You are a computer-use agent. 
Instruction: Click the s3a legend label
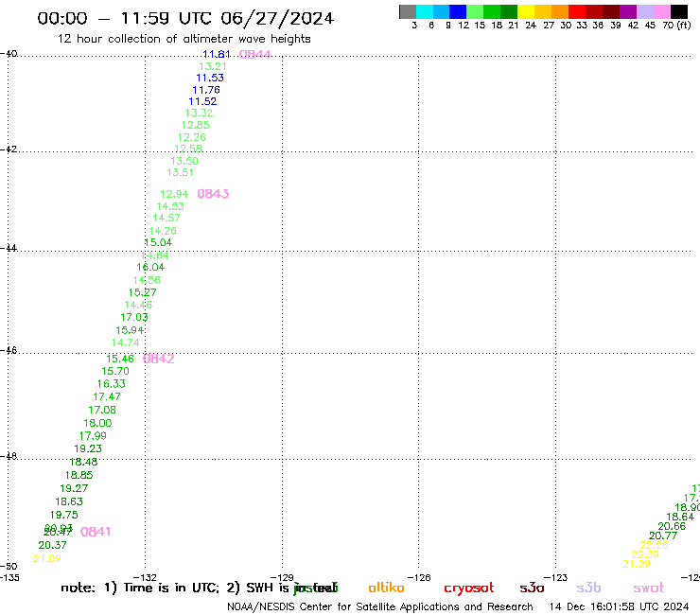(532, 589)
